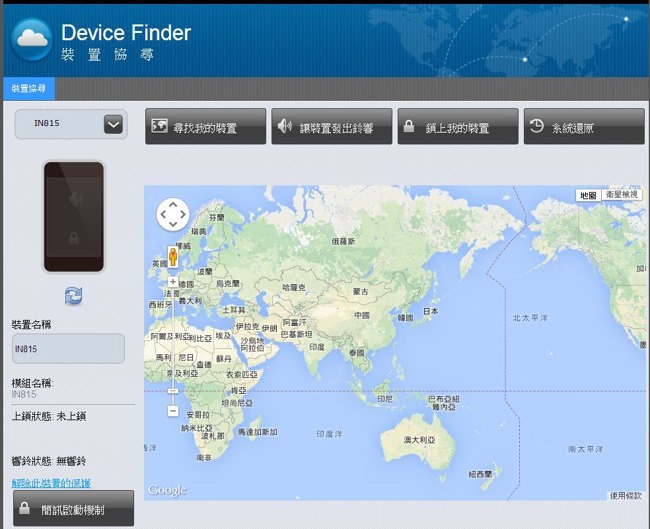The width and height of the screenshot is (650, 529).
Task: Click the 響鈴狀態: 無響鈴 status text
Action: coord(49,461)
